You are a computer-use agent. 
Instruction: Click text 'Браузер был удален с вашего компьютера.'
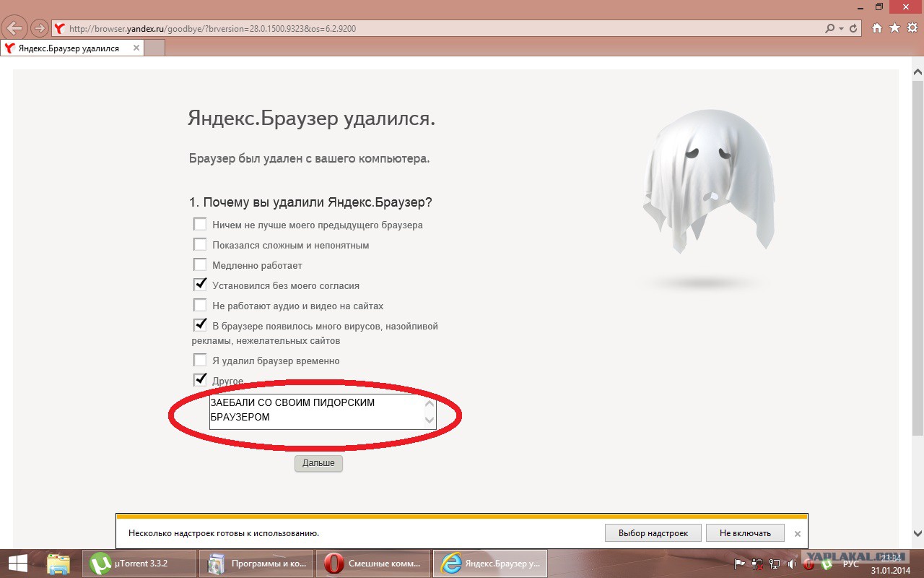coord(309,158)
